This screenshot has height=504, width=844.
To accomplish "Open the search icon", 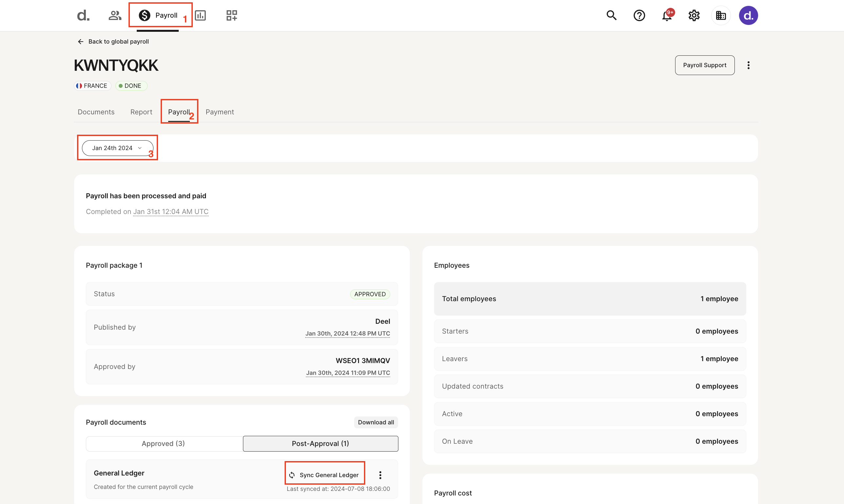I will pos(611,15).
